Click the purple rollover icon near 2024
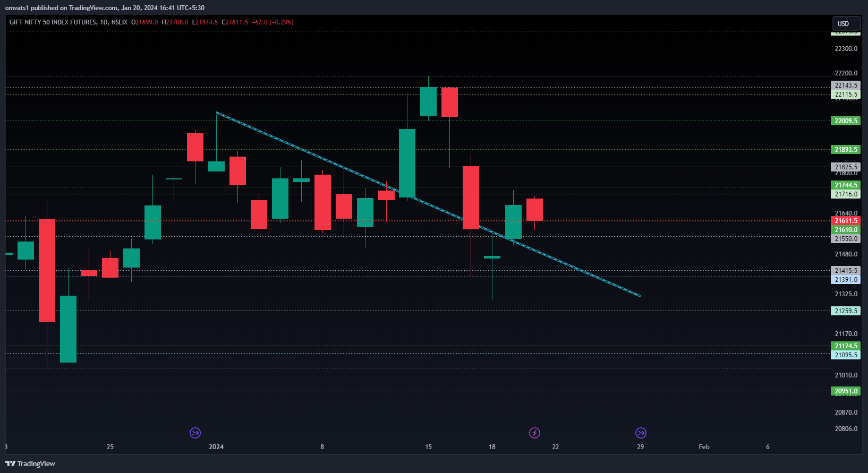The image size is (868, 473). (x=195, y=433)
